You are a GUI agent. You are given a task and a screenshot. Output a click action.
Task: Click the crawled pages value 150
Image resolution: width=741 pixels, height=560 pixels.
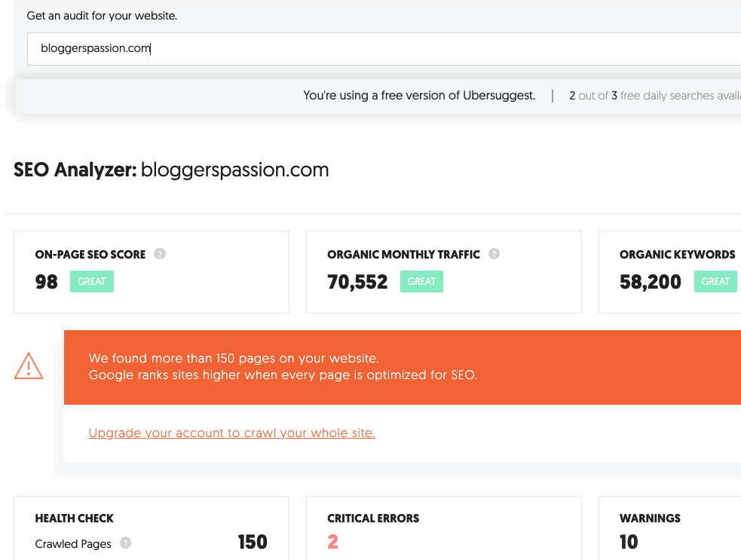tap(252, 542)
